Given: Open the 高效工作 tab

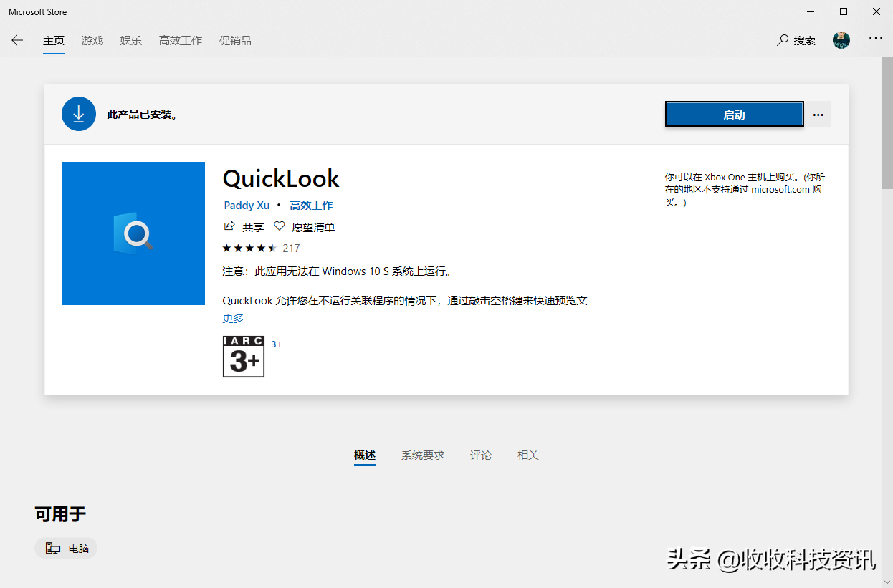Looking at the screenshot, I should pyautogui.click(x=181, y=41).
